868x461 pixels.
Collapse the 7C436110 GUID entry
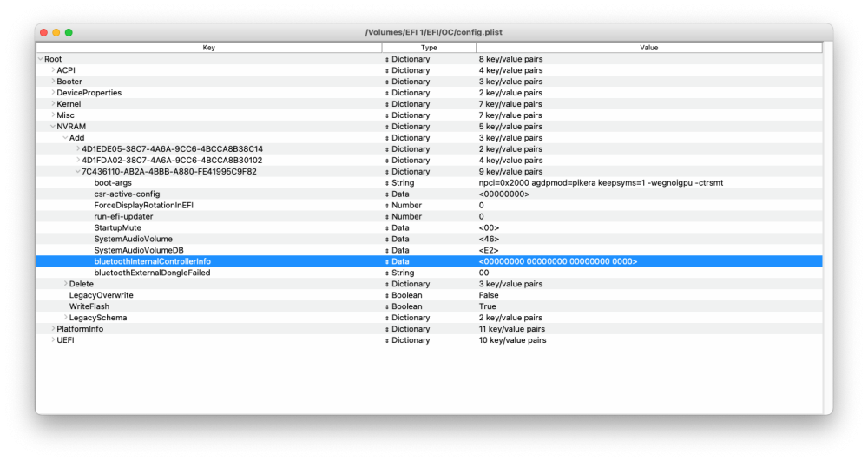pos(78,172)
